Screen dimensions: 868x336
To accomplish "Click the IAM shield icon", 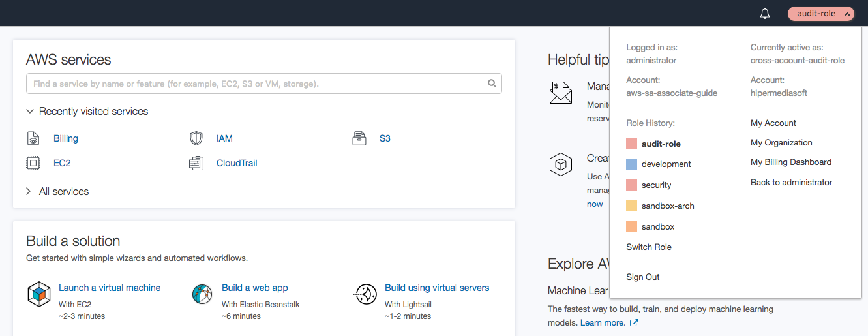I will (196, 138).
